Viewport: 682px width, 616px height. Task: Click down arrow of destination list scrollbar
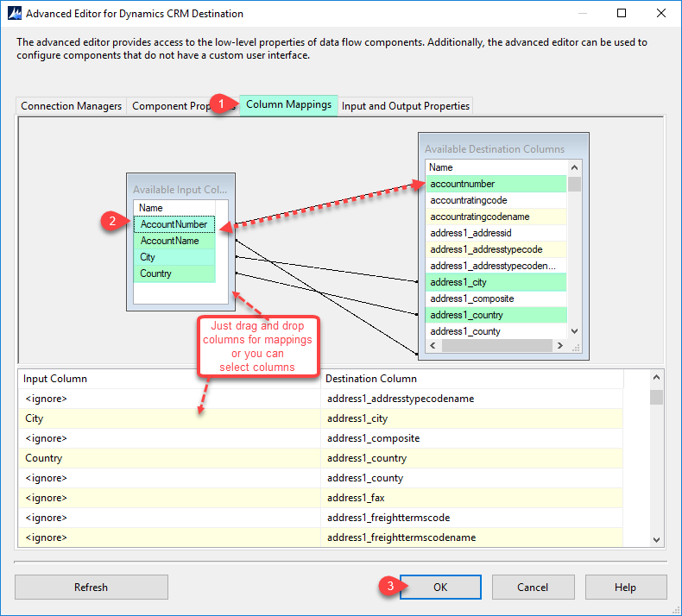click(574, 331)
